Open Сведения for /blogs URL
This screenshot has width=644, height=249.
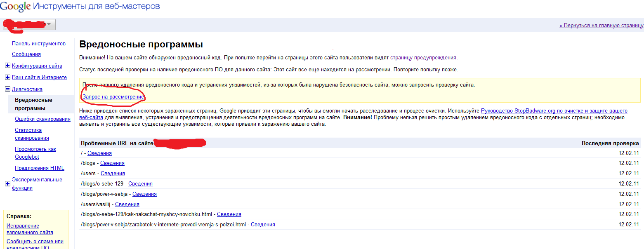point(112,163)
